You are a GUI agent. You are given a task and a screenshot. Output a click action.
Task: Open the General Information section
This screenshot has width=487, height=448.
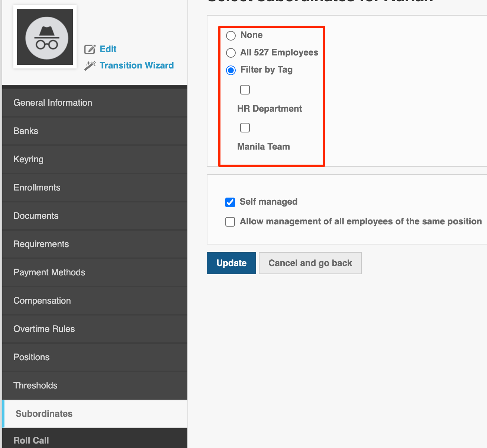click(x=53, y=103)
